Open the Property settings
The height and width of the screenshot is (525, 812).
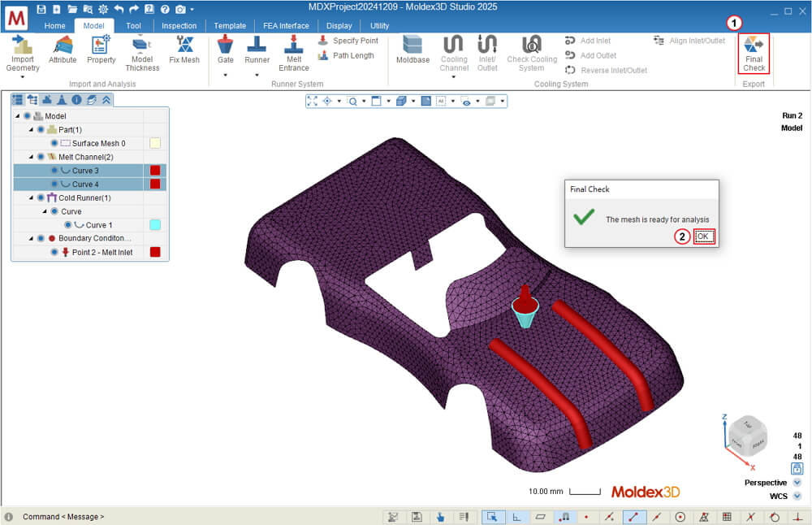point(101,50)
